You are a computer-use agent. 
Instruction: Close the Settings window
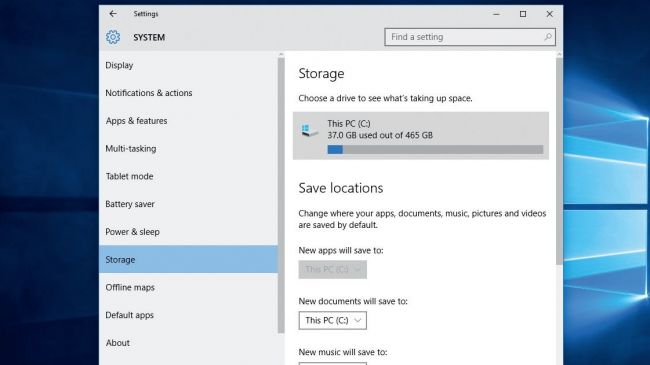(x=550, y=14)
